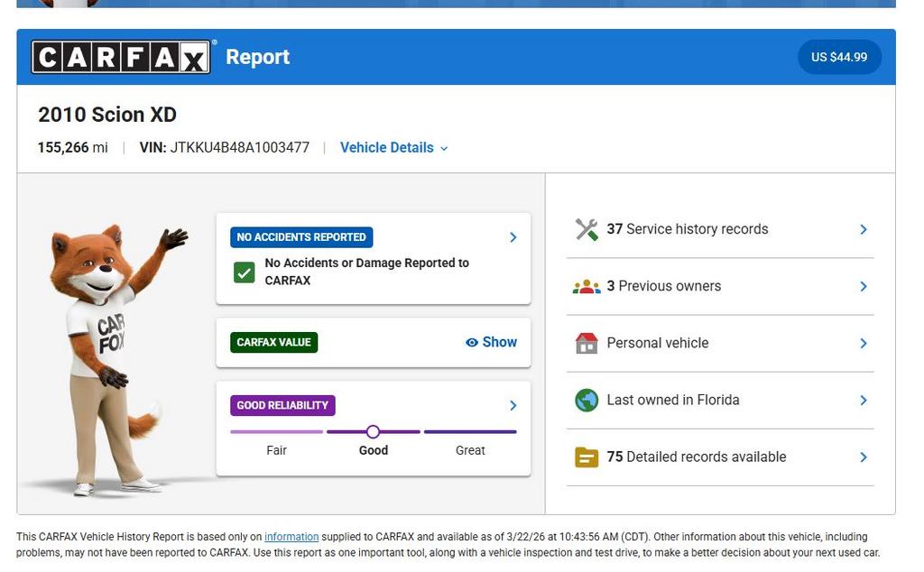This screenshot has width=924, height=572.
Task: Expand the Good Reliability chevron
Action: pos(513,406)
